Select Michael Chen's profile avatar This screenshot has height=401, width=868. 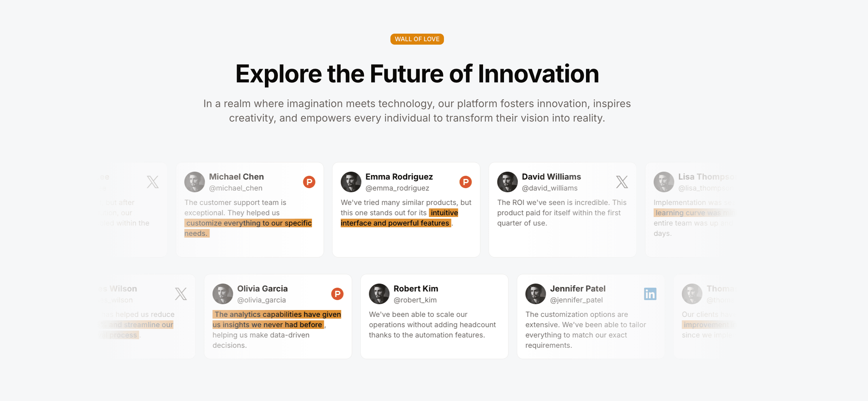click(195, 182)
